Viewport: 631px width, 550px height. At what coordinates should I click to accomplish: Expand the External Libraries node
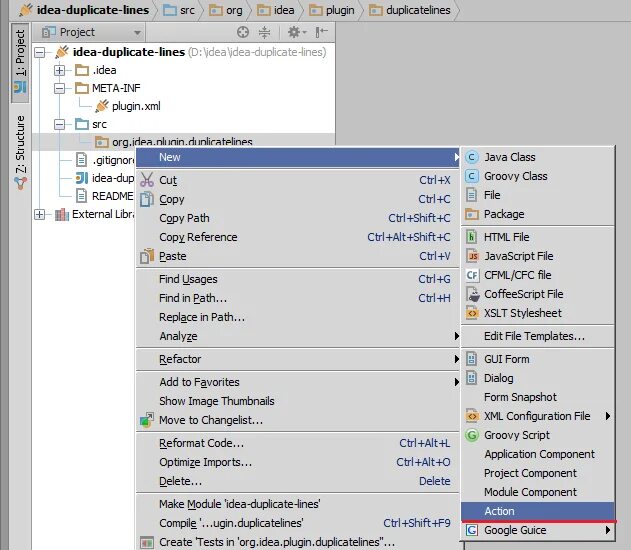(x=39, y=214)
